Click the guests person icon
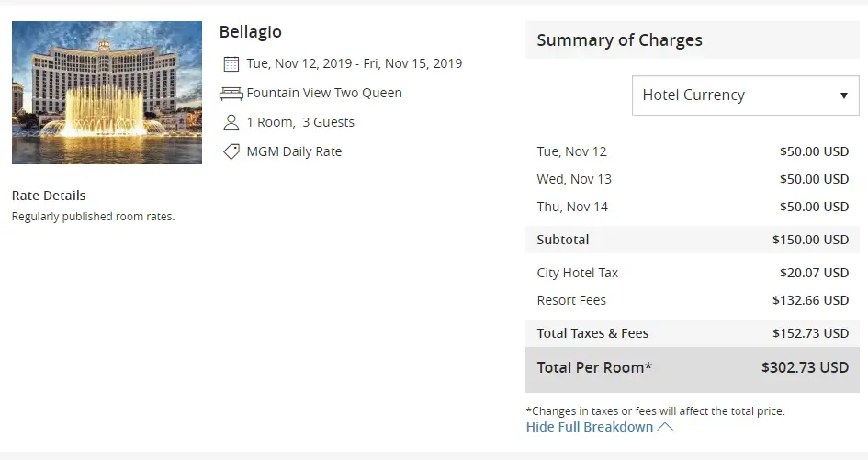This screenshot has height=460, width=868. pos(231,123)
